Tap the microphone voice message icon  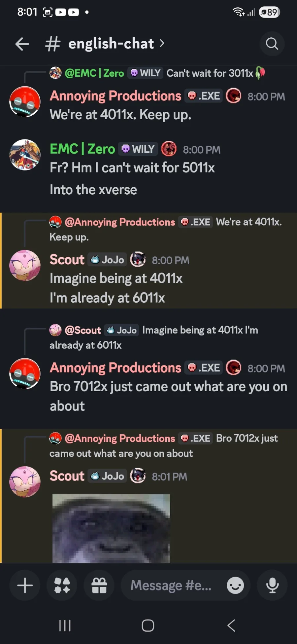(272, 586)
